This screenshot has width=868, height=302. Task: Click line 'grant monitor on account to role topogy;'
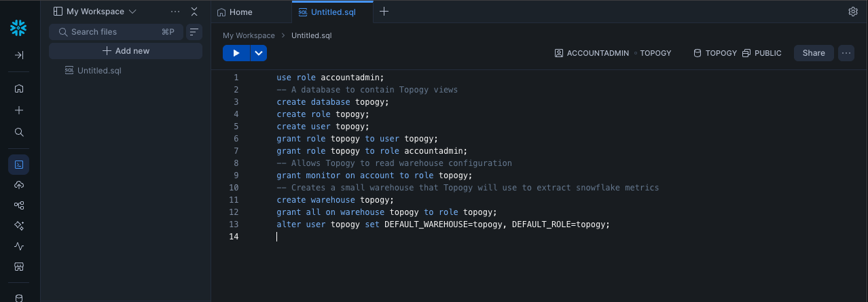374,175
